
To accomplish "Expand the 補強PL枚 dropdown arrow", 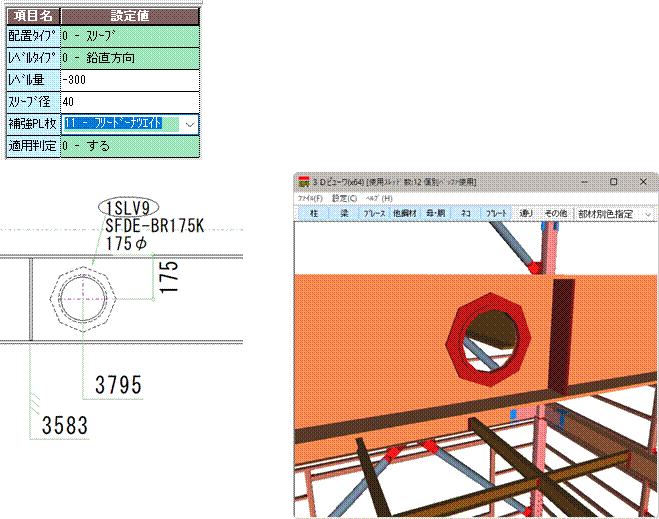I will pyautogui.click(x=190, y=124).
